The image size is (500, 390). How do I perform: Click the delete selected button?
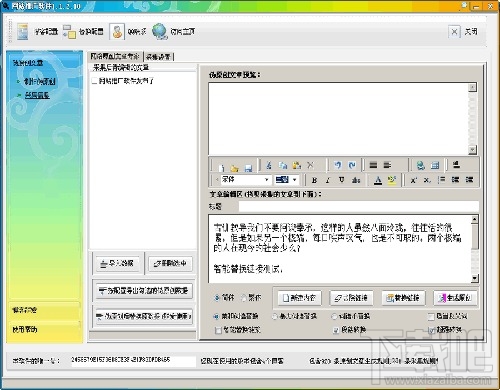pos(170,264)
